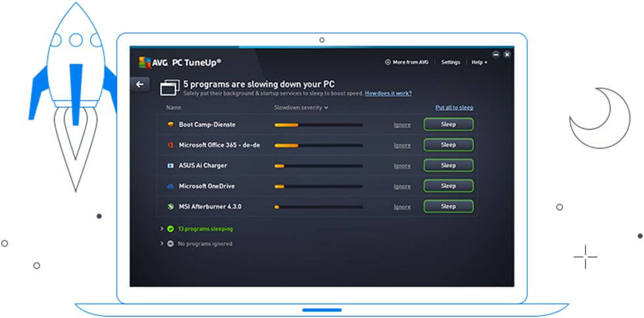Click the Boot Camp-Dienste program icon
Viewport: 644px width, 318px height.
pos(170,124)
